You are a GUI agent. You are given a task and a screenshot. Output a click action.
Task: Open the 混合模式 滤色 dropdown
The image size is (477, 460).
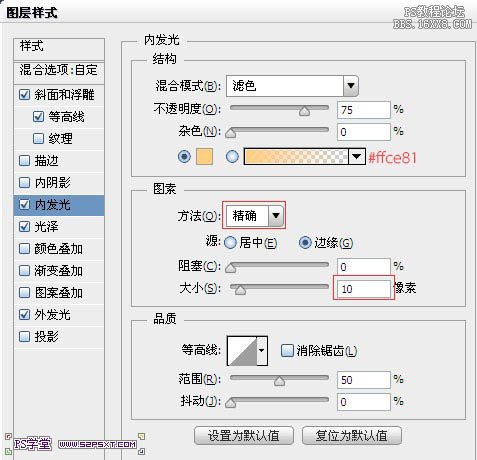coord(292,86)
